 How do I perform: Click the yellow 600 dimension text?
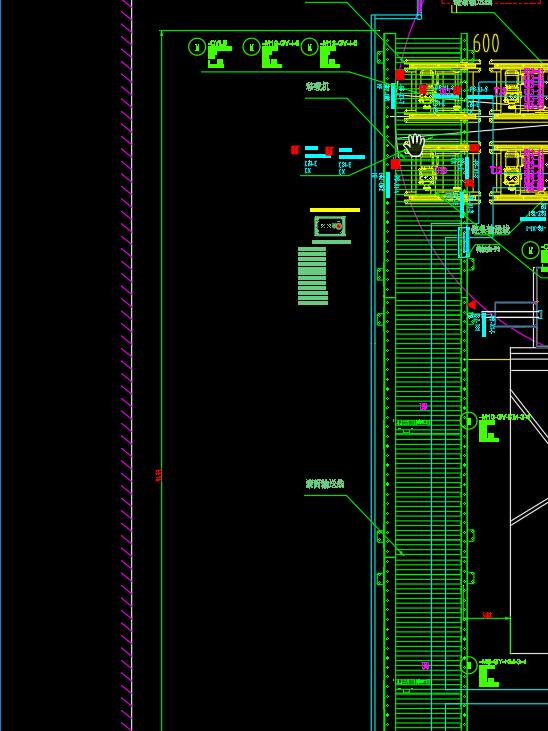pos(486,43)
